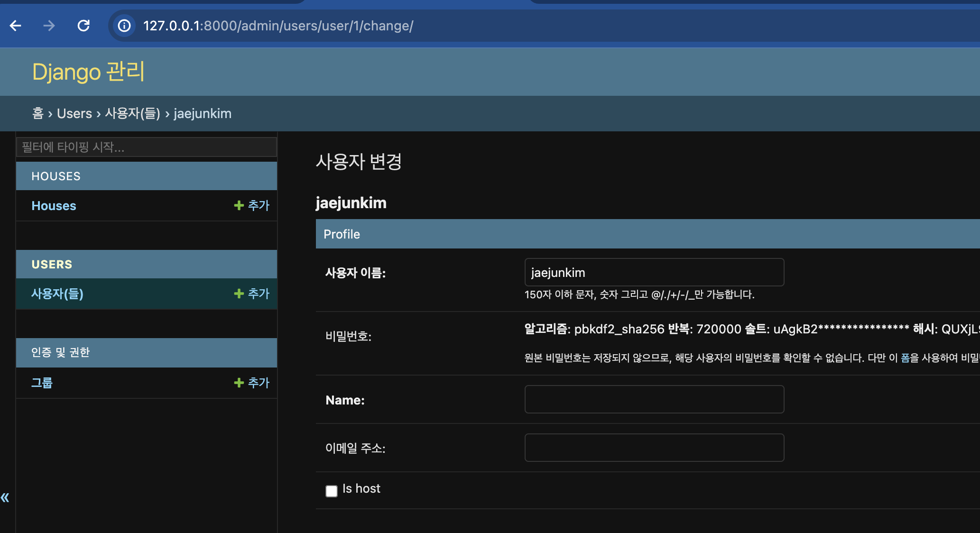Image resolution: width=980 pixels, height=533 pixels.
Task: Click Users breadcrumb link
Action: pos(74,114)
